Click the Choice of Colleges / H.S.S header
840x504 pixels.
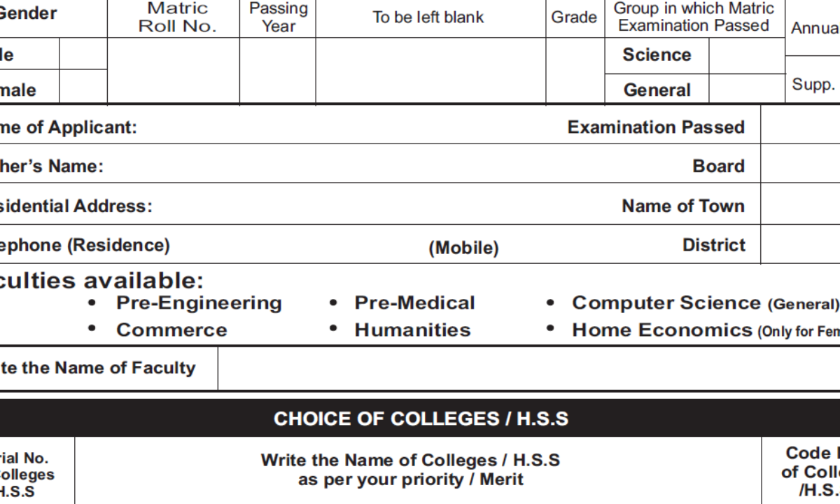[421, 419]
